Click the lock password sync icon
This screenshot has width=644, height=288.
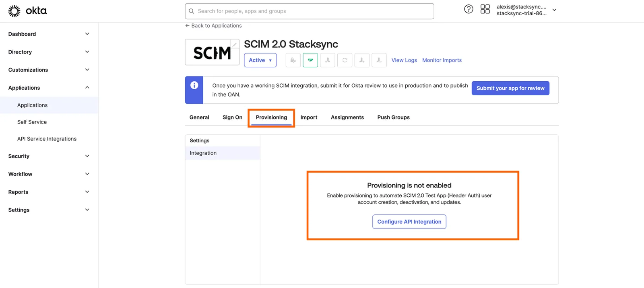293,60
